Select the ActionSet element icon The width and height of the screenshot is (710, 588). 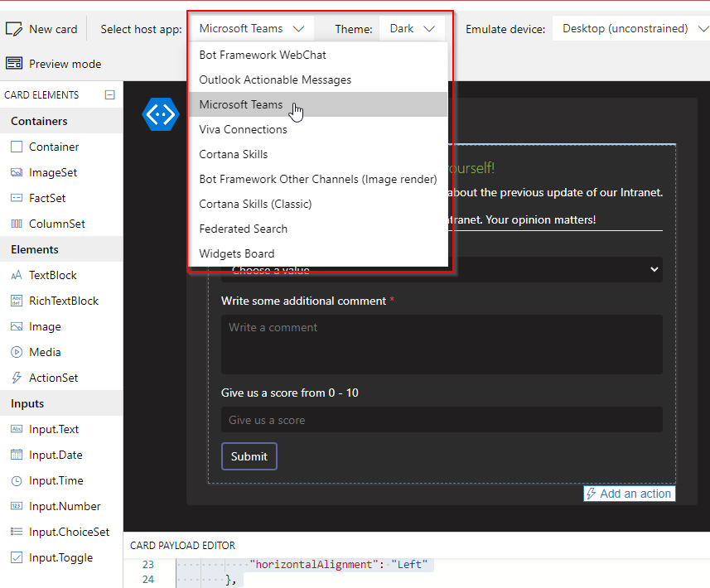(17, 378)
